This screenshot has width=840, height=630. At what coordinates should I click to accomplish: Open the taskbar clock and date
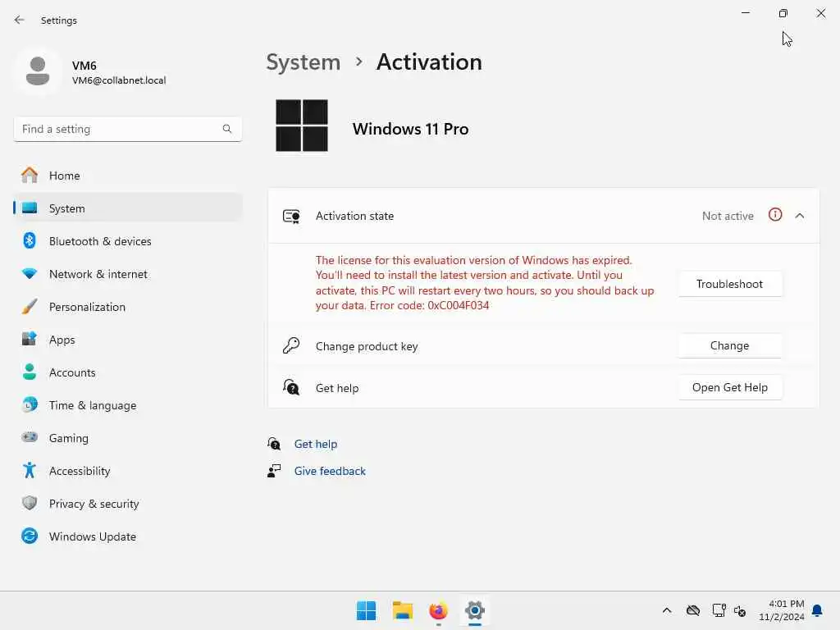coord(782,610)
